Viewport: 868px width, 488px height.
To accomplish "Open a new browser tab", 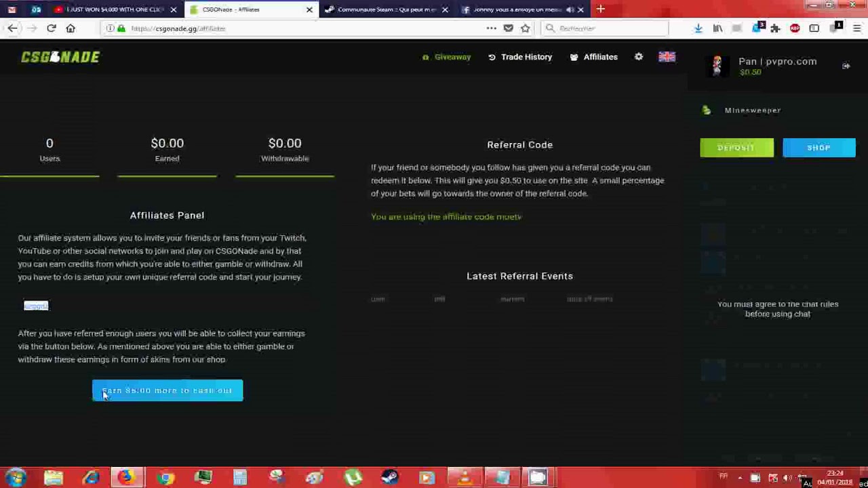I will point(600,9).
